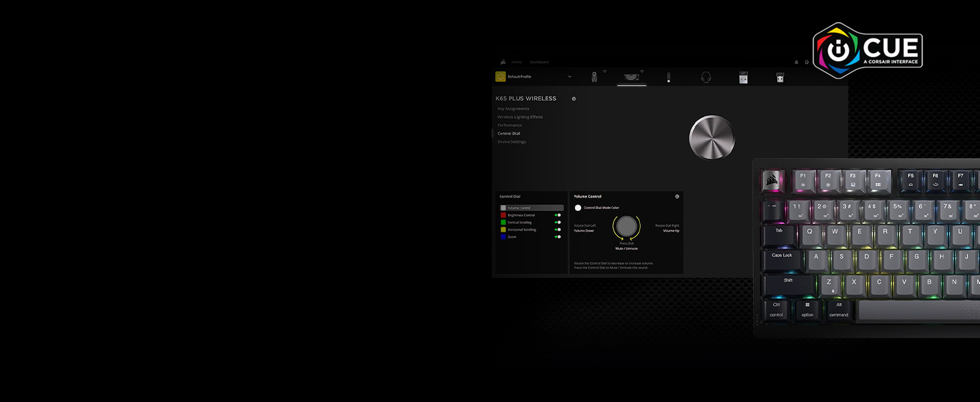Go to Wireless Lighting Effects
Viewport: 980px width, 402px height.
pyautogui.click(x=519, y=117)
